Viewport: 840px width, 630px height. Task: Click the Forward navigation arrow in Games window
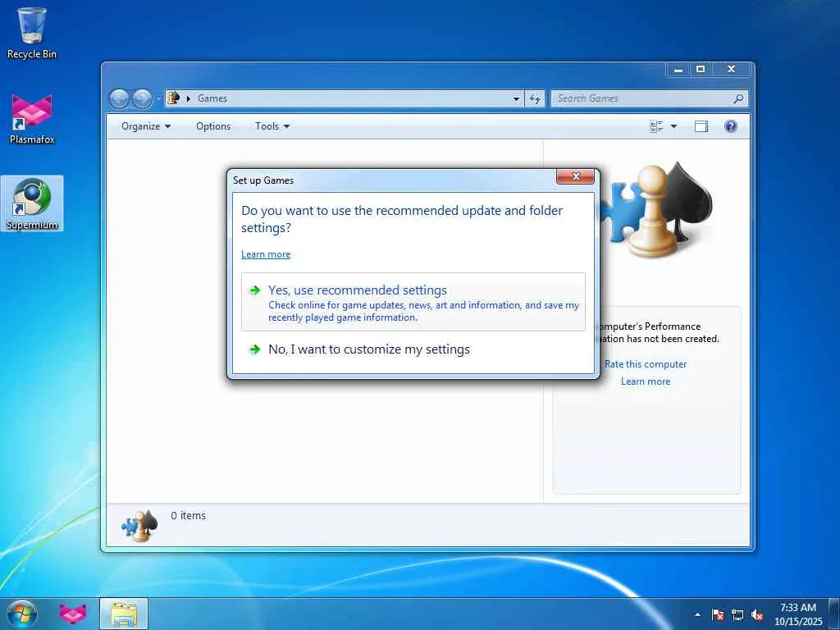(x=142, y=98)
